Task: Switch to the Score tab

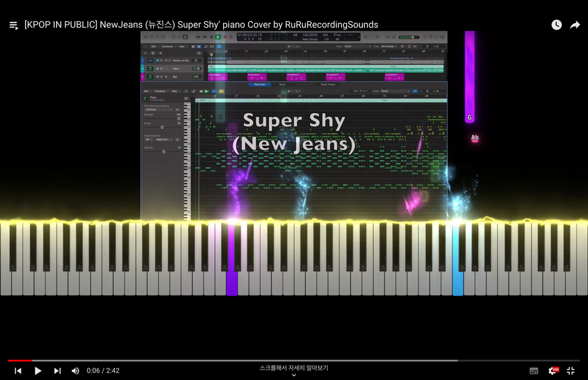Action: [282, 85]
